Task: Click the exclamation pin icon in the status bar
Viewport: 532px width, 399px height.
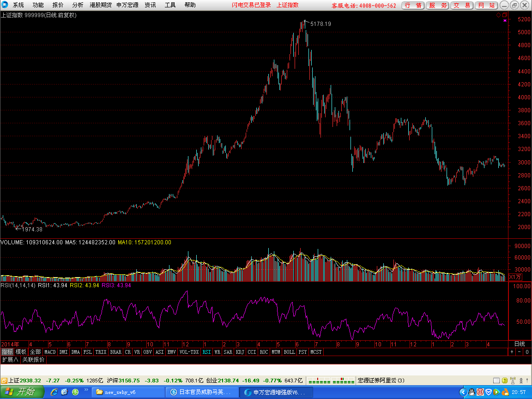Action: (x=527, y=381)
